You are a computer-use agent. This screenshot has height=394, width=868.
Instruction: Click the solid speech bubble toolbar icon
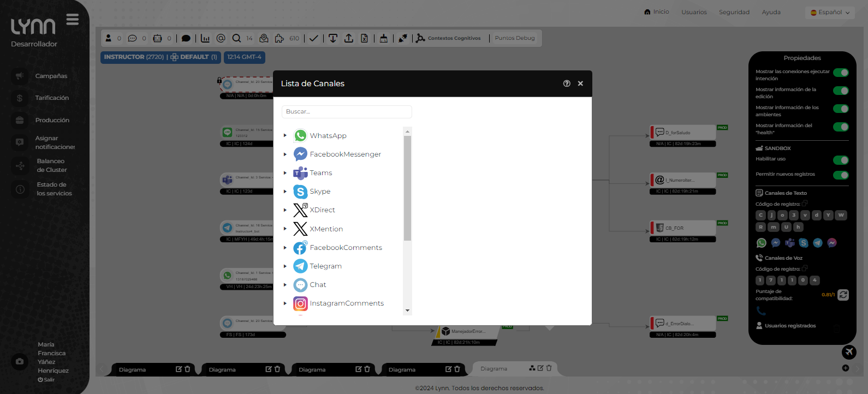(x=186, y=38)
